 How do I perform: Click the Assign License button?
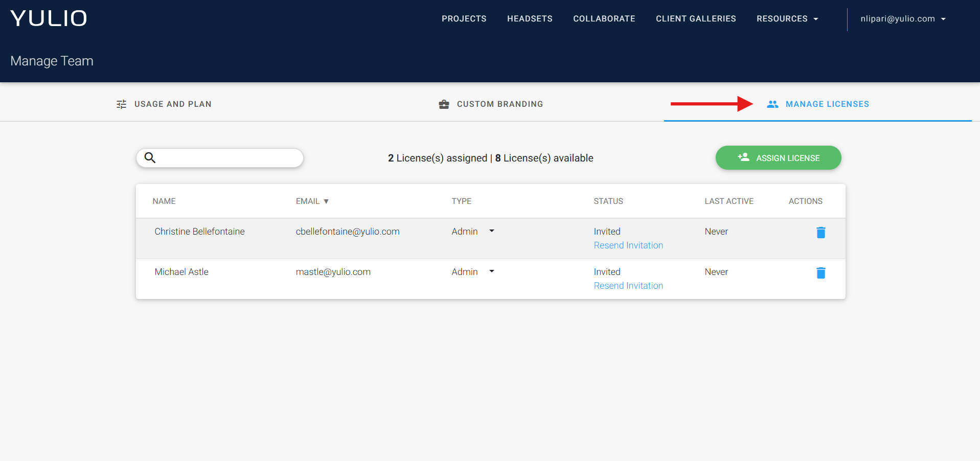pyautogui.click(x=778, y=157)
